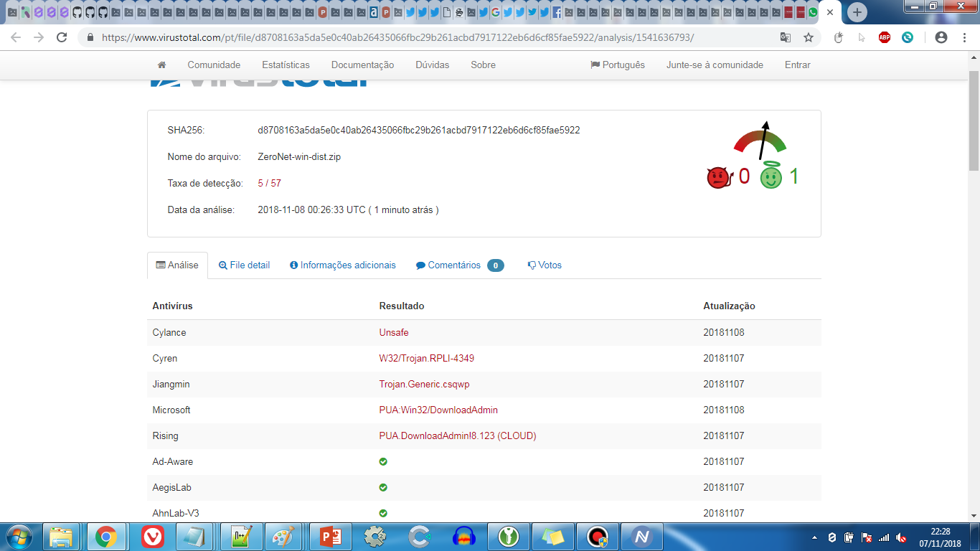Click the Rising result PUA.DownloadAdmin!8.123 (CLOUD)
Image resolution: width=980 pixels, height=551 pixels.
pos(458,436)
